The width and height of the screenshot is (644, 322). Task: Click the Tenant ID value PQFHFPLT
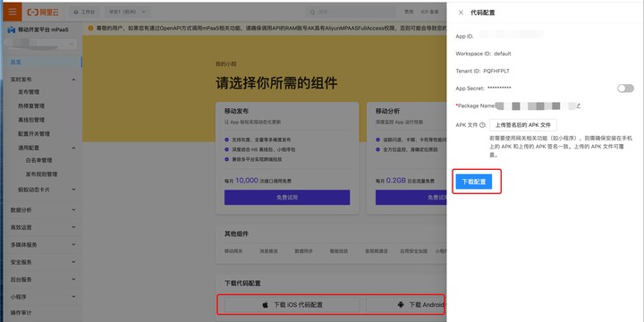496,71
